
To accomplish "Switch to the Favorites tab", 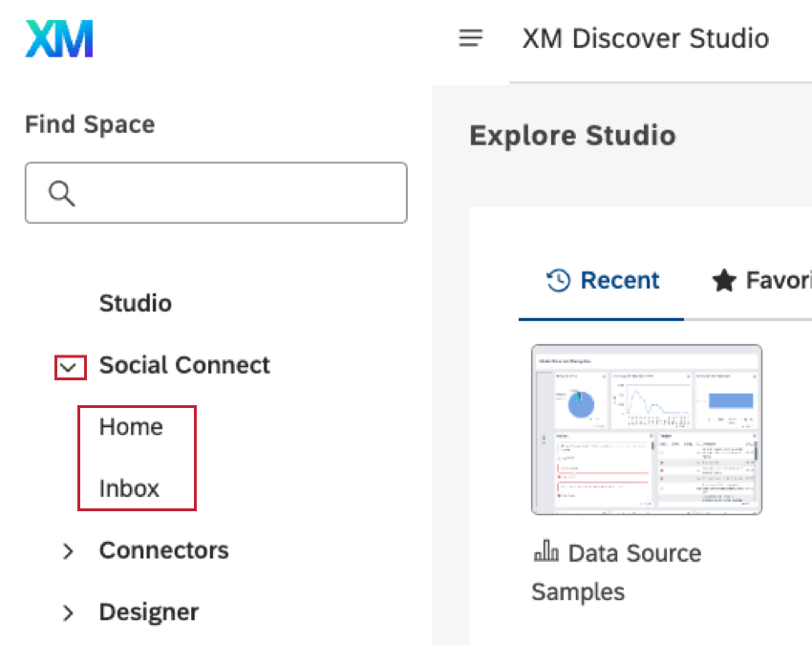I will (x=761, y=280).
